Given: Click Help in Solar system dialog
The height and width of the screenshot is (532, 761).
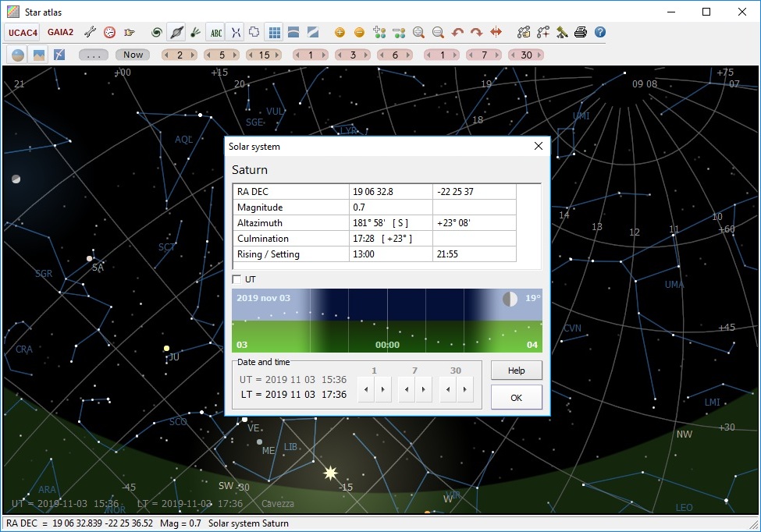Looking at the screenshot, I should (517, 371).
